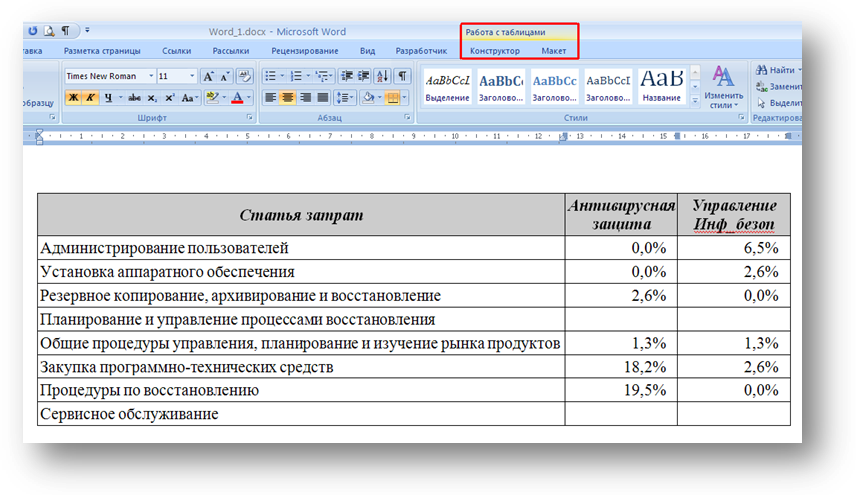Viewport: 856px width, 495px height.
Task: Apply multilevel list
Action: tap(322, 76)
